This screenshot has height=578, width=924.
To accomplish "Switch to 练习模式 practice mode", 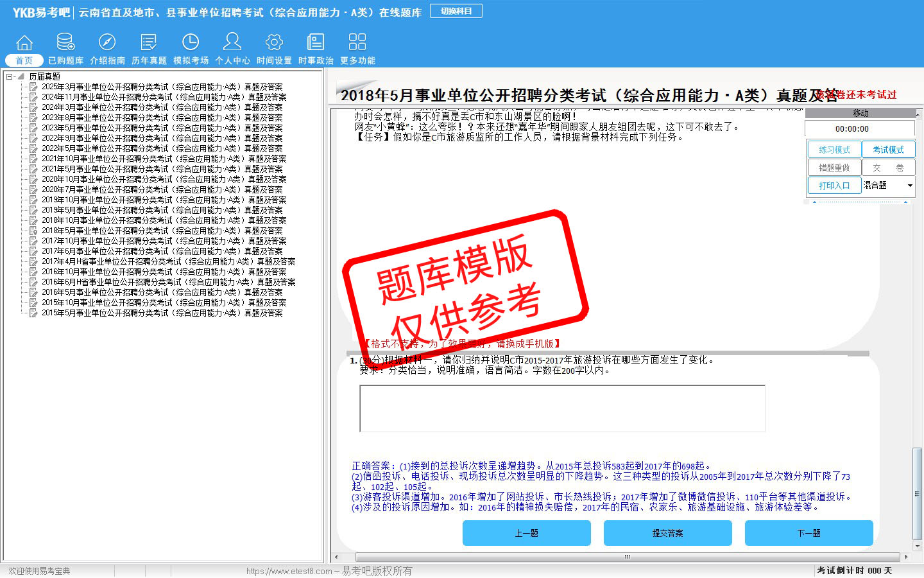I will pyautogui.click(x=834, y=150).
